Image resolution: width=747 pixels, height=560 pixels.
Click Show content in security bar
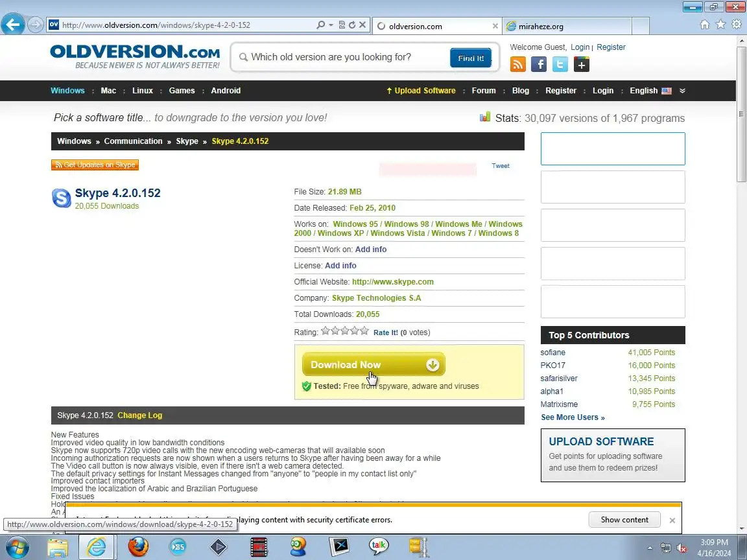click(x=624, y=520)
